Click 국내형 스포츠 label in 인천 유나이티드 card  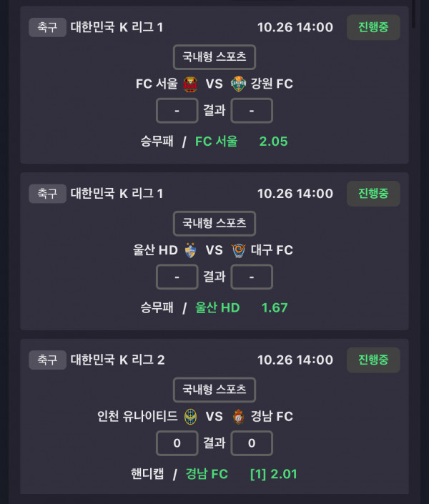214,390
